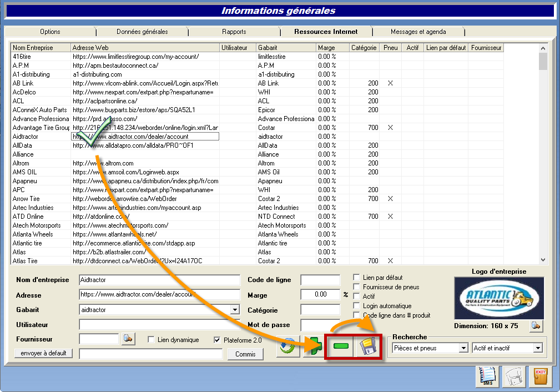Click the Alliance company row

click(257, 154)
